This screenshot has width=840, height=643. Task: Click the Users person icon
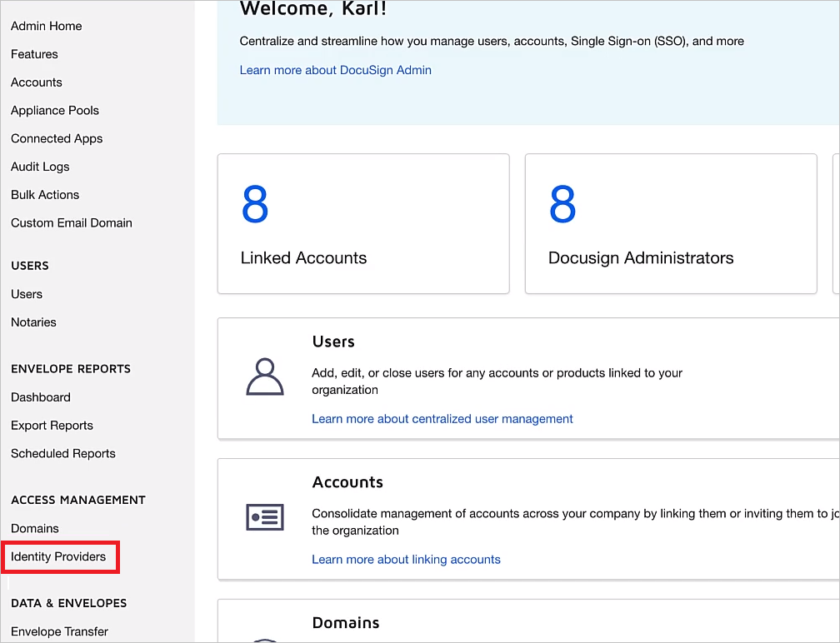pos(265,377)
